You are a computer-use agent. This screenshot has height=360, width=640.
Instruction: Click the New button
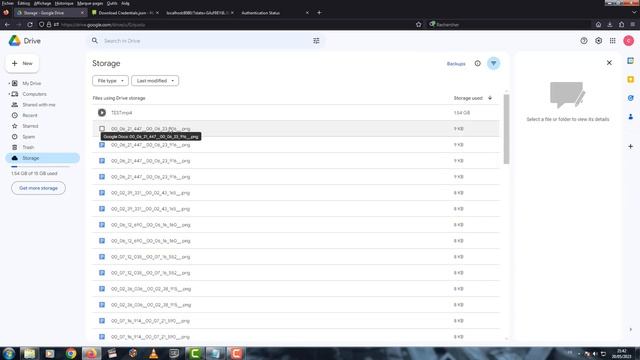22,63
